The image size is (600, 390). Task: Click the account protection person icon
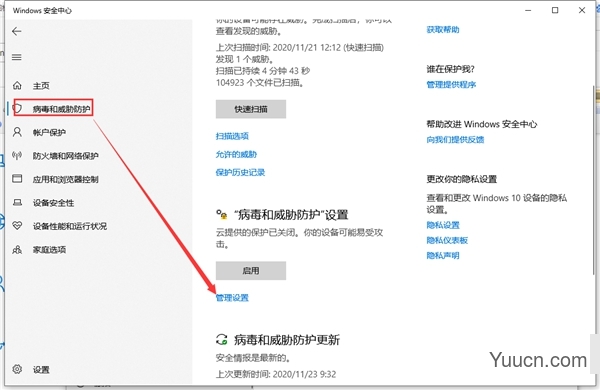[x=17, y=132]
